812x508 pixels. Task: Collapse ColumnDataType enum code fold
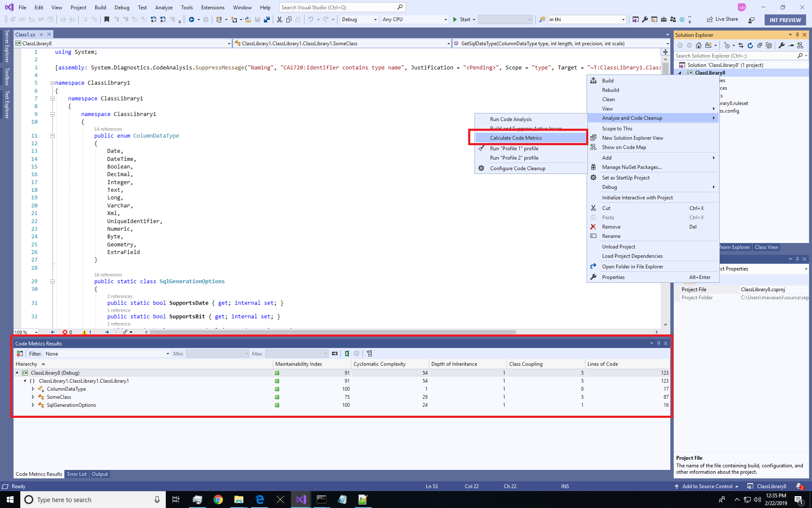click(x=52, y=136)
